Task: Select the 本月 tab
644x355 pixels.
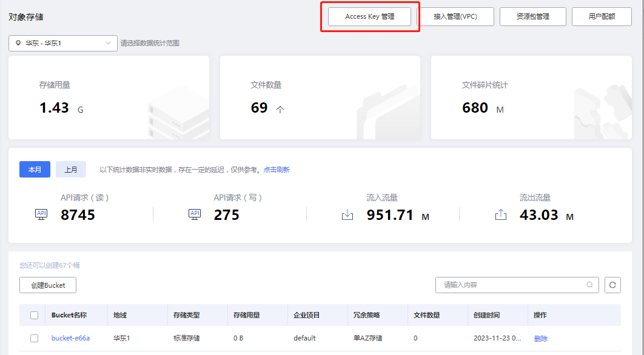Action: click(35, 169)
